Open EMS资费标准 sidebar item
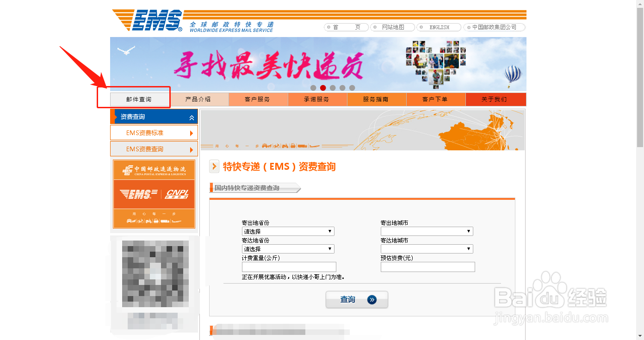This screenshot has width=644, height=340. (x=154, y=133)
